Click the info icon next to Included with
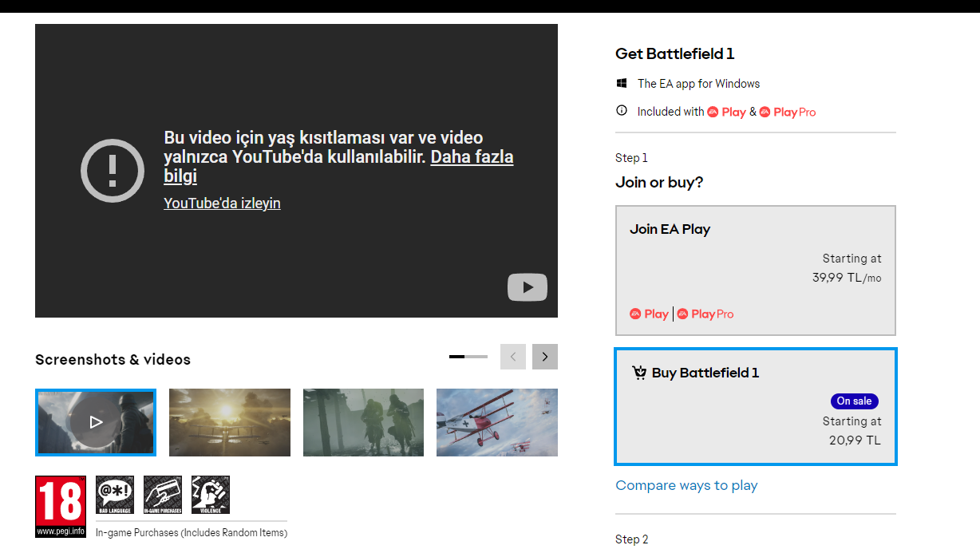The height and width of the screenshot is (553, 980). coord(622,111)
